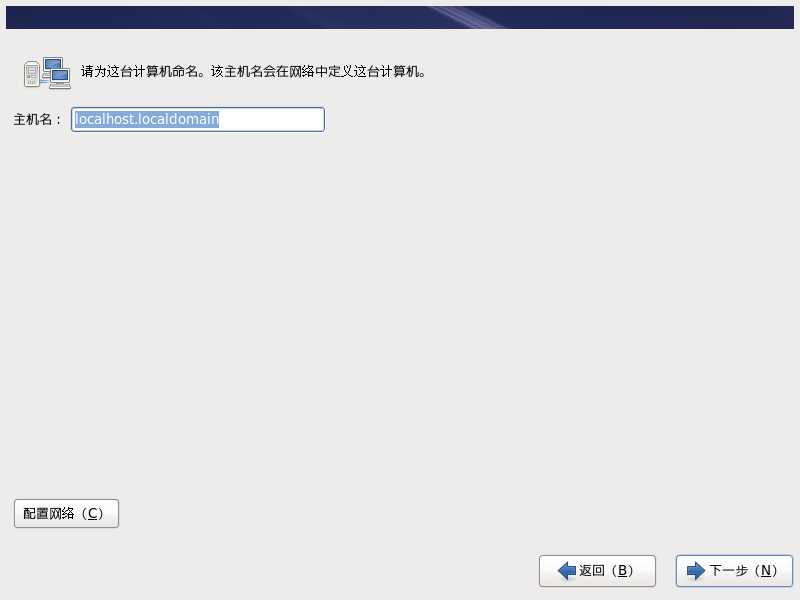Click the empty end of the hostname box

click(x=271, y=119)
